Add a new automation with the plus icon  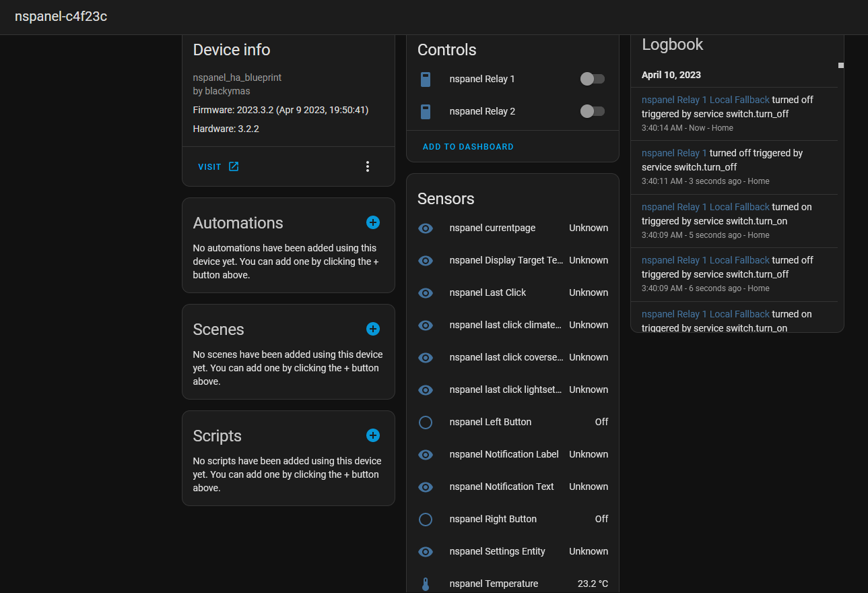[372, 222]
